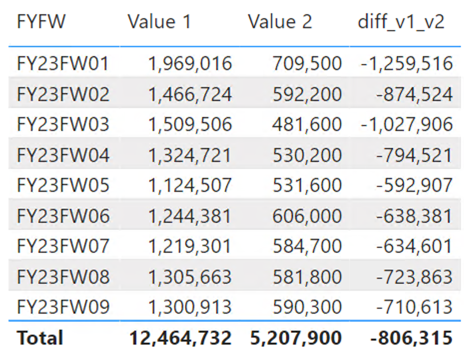Select the FY23FW02 row label
Image resolution: width=470 pixels, height=360 pixels.
(63, 94)
